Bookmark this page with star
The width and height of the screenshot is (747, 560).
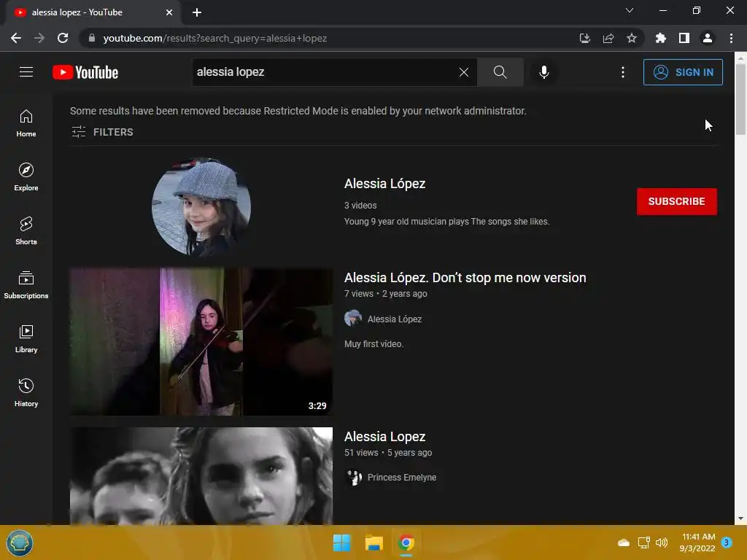click(x=631, y=38)
